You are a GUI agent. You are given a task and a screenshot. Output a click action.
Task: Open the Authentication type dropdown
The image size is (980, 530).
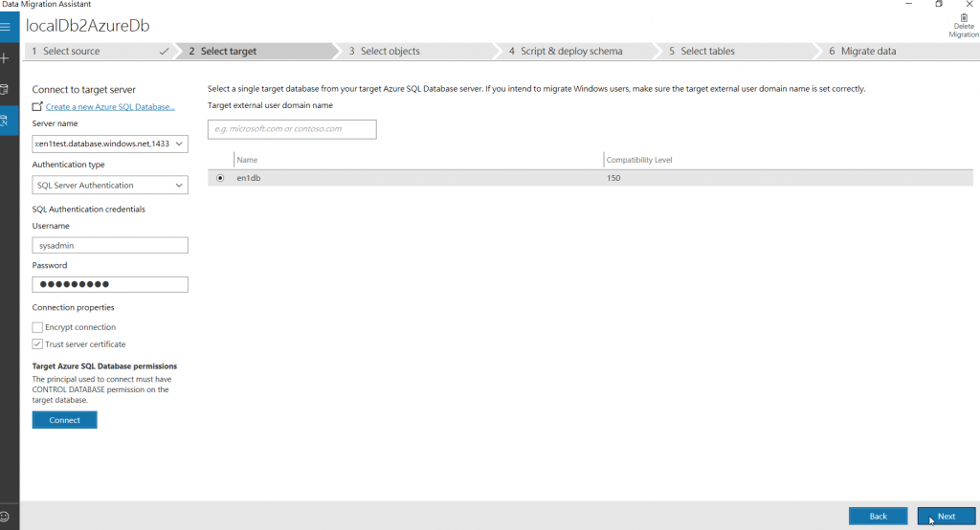click(179, 186)
